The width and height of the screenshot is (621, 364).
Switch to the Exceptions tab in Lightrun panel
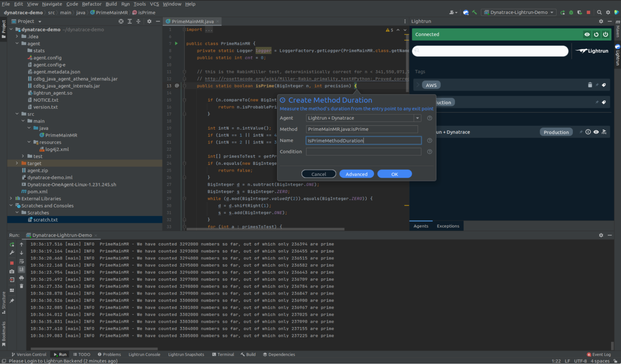[x=448, y=226]
